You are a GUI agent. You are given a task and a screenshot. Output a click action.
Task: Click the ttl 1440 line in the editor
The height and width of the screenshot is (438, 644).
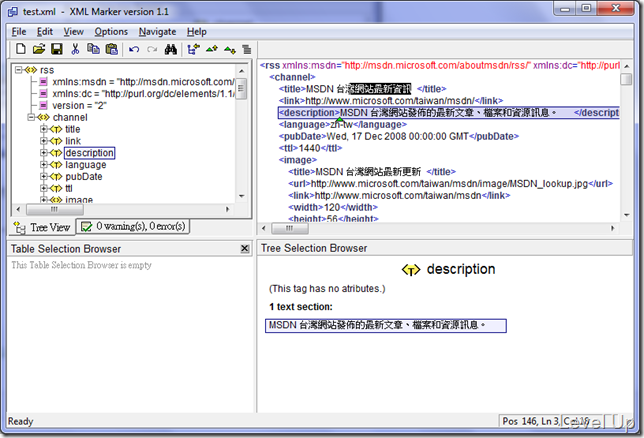[310, 148]
